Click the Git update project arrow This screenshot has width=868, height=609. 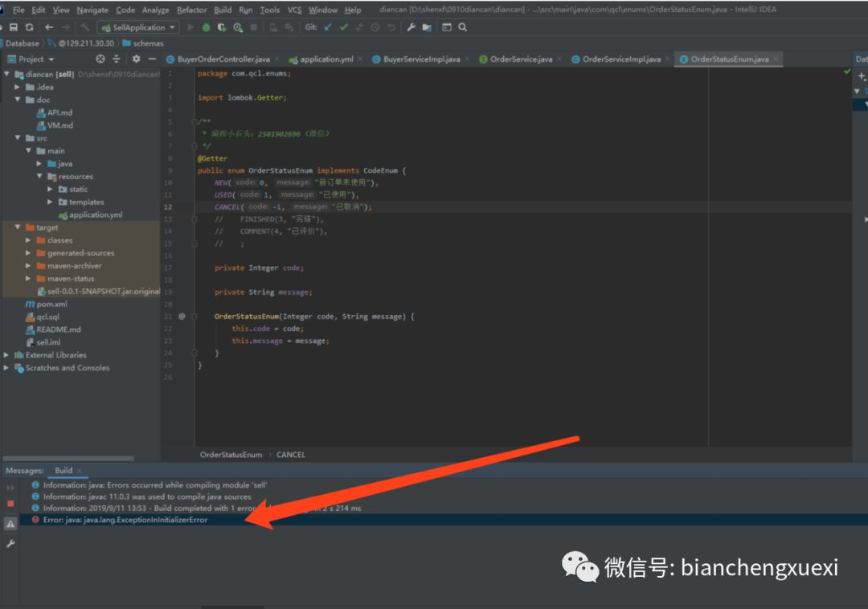coord(328,27)
